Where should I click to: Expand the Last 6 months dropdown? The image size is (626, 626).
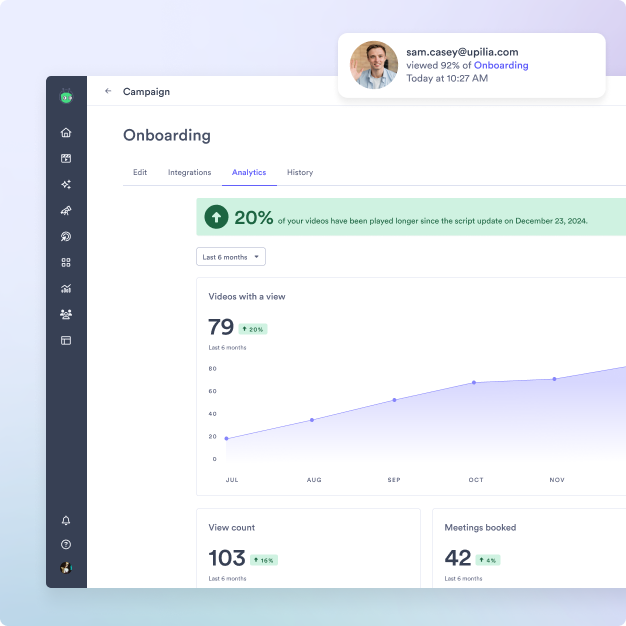click(x=231, y=257)
